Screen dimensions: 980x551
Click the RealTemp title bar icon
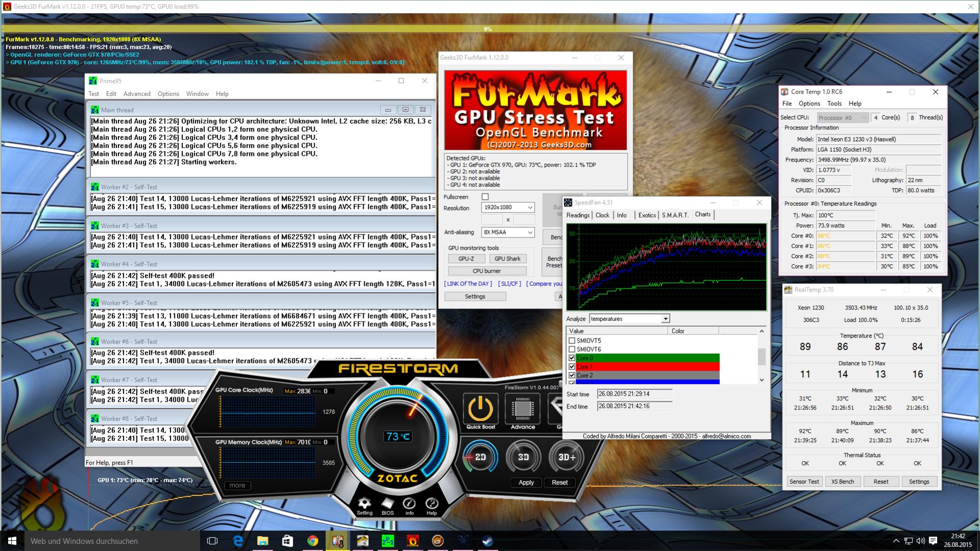click(x=788, y=290)
